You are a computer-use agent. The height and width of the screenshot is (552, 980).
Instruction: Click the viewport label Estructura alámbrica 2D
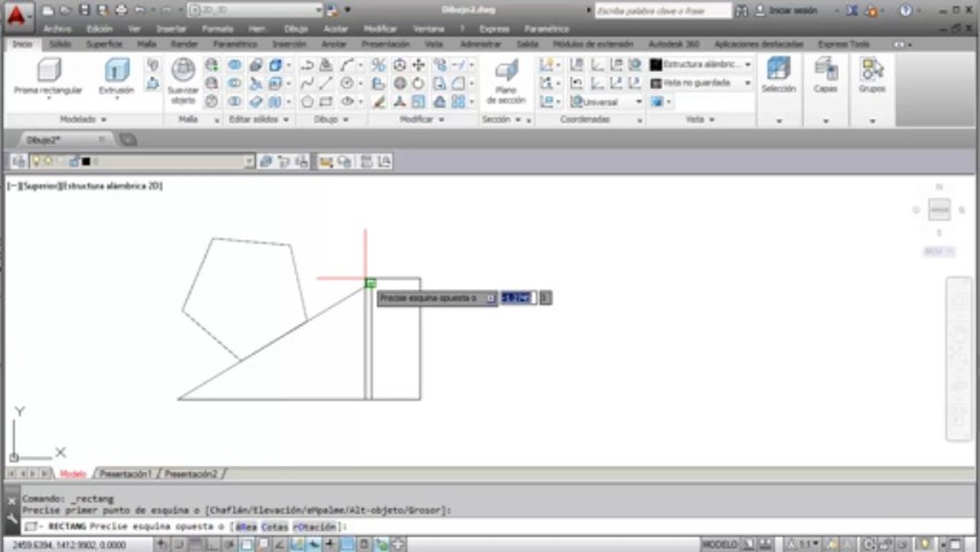(113, 186)
